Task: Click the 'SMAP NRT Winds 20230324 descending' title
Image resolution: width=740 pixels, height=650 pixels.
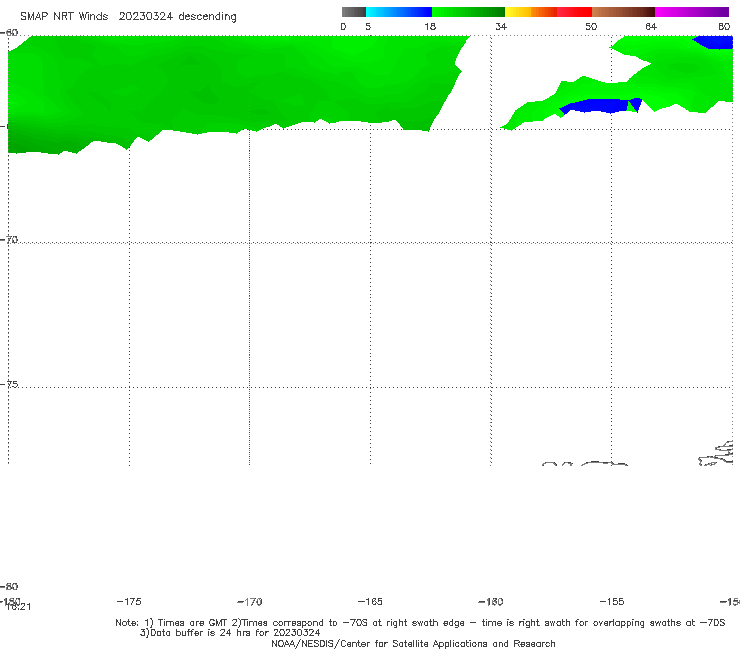Action: click(x=128, y=17)
